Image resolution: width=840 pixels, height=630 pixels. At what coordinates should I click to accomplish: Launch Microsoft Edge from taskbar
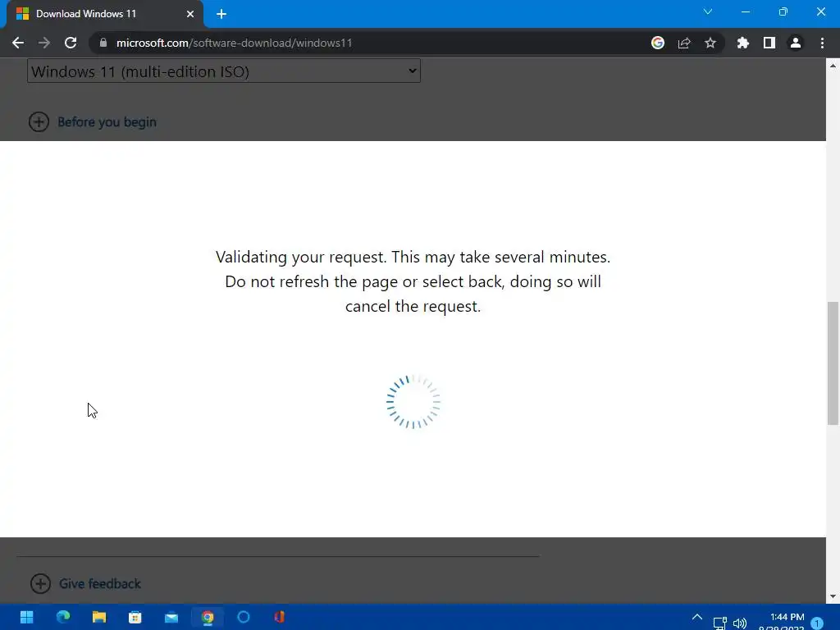coord(63,617)
